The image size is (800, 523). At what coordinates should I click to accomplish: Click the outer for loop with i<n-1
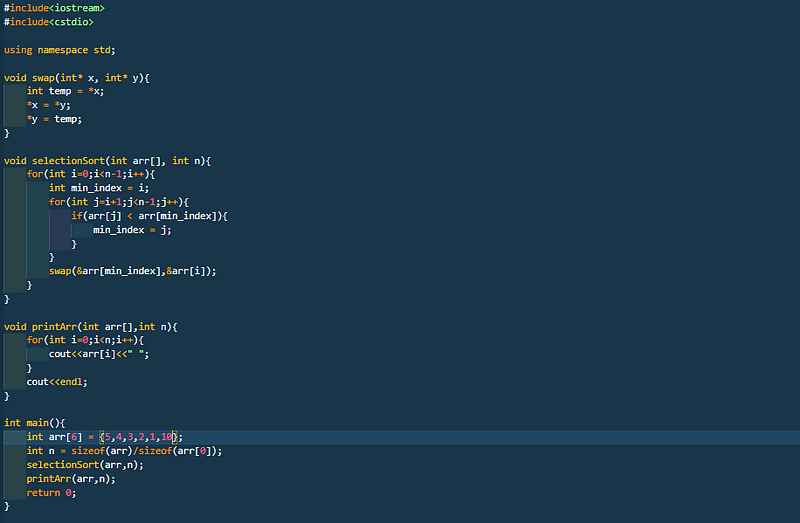point(91,174)
